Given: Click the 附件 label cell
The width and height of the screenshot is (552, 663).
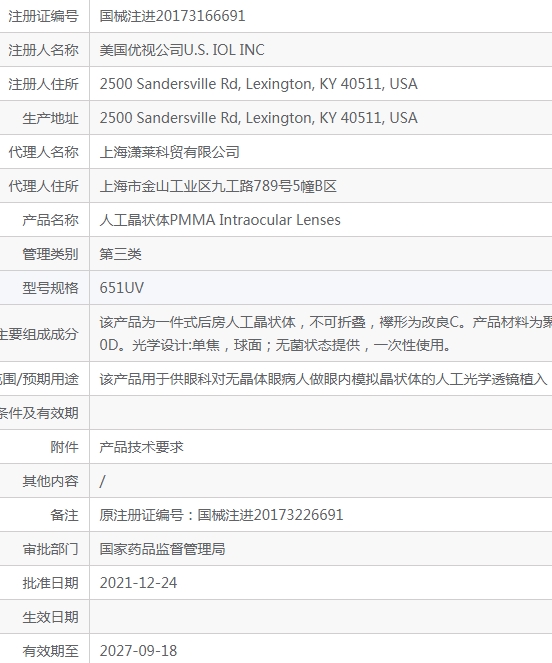Looking at the screenshot, I should coord(44,447).
